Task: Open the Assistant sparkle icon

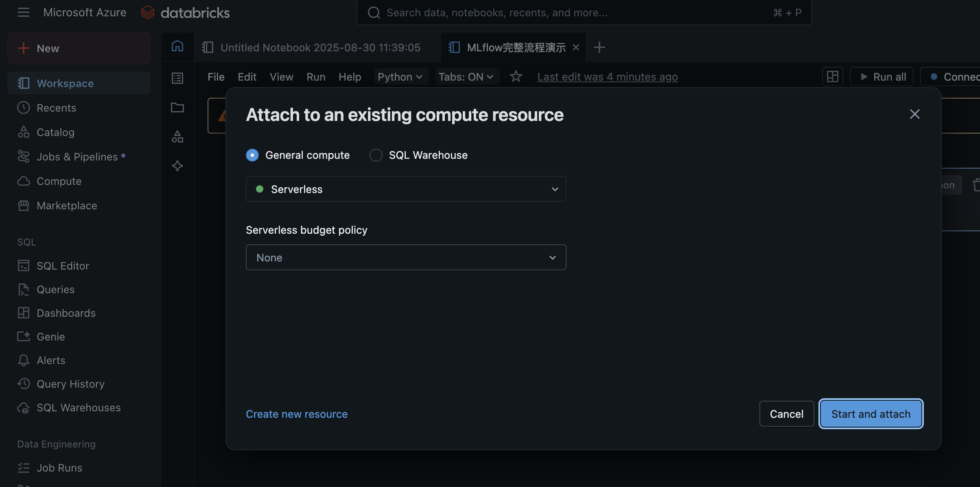Action: point(177,166)
